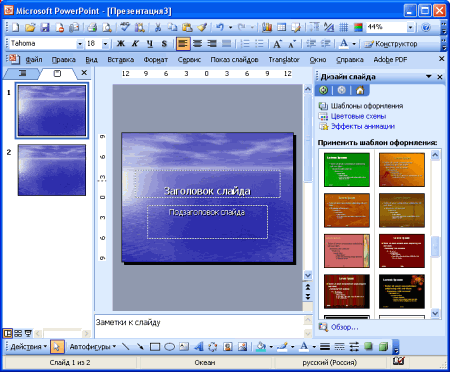Click the Insert Chart icon
450x372 pixels.
point(267,27)
